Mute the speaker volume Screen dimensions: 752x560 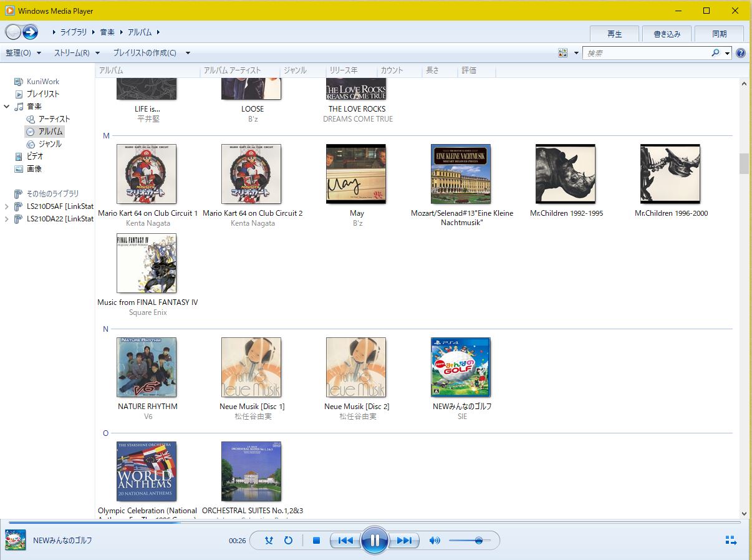(435, 541)
